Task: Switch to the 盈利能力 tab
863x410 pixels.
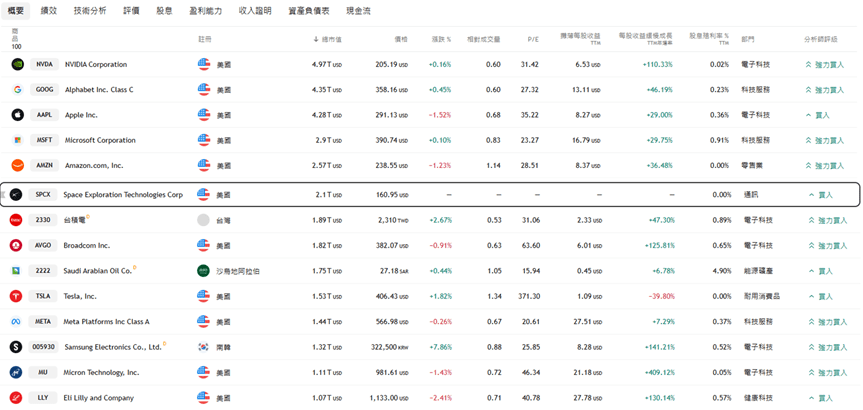Action: (206, 10)
